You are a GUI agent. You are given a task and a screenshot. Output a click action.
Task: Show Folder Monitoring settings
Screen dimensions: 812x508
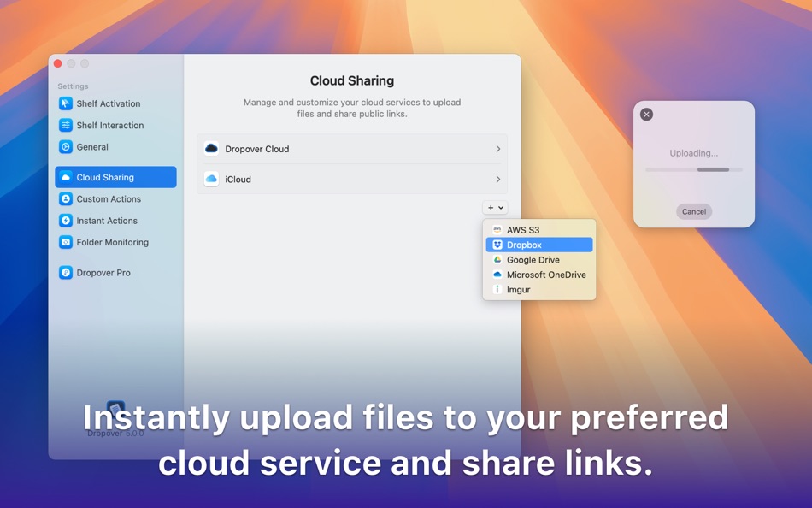115,242
